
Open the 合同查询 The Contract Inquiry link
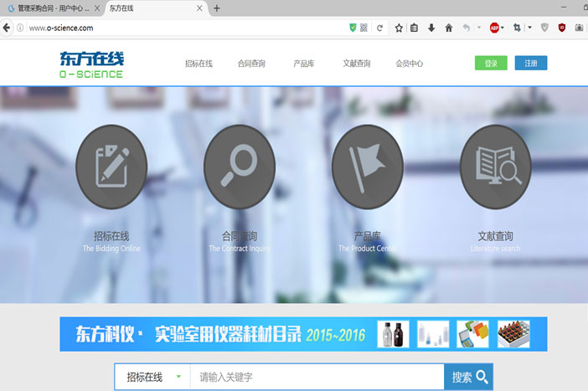tap(240, 242)
